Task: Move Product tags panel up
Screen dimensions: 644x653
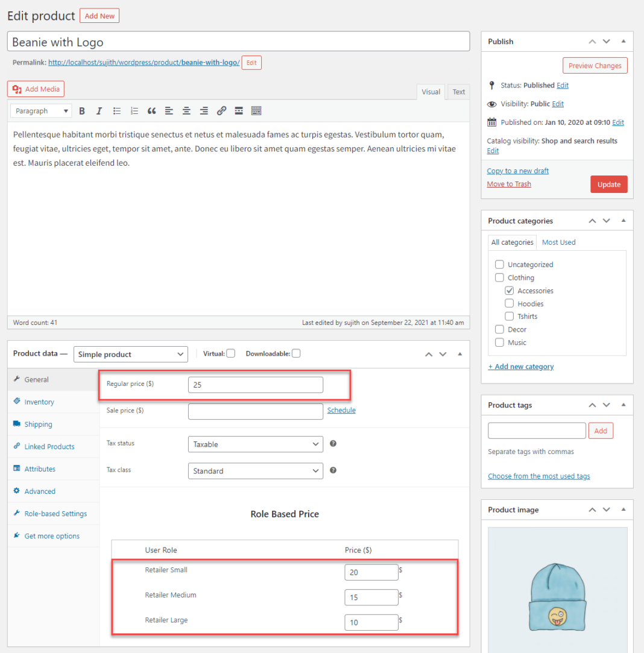Action: (592, 405)
